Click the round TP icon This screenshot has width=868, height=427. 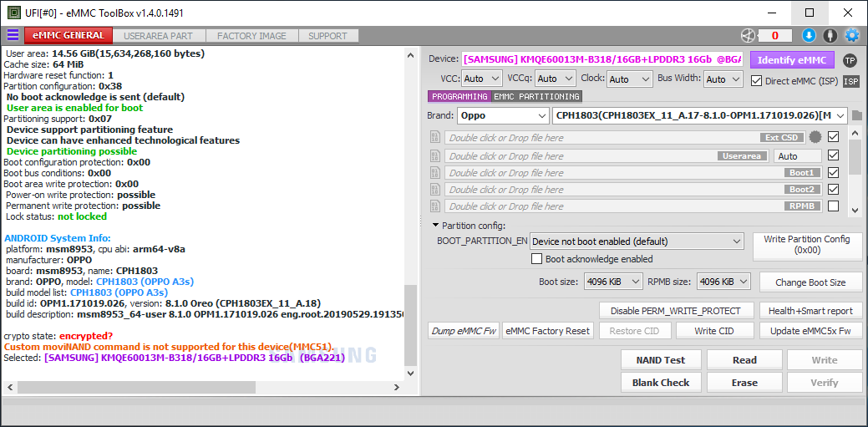tap(850, 60)
